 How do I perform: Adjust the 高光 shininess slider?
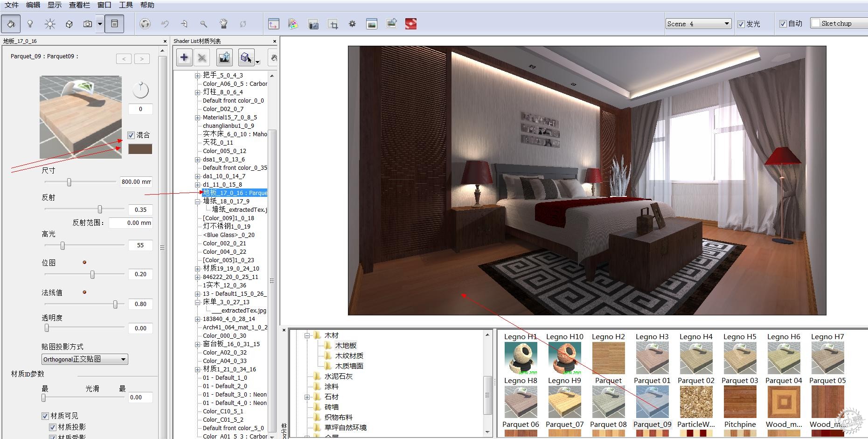click(62, 245)
